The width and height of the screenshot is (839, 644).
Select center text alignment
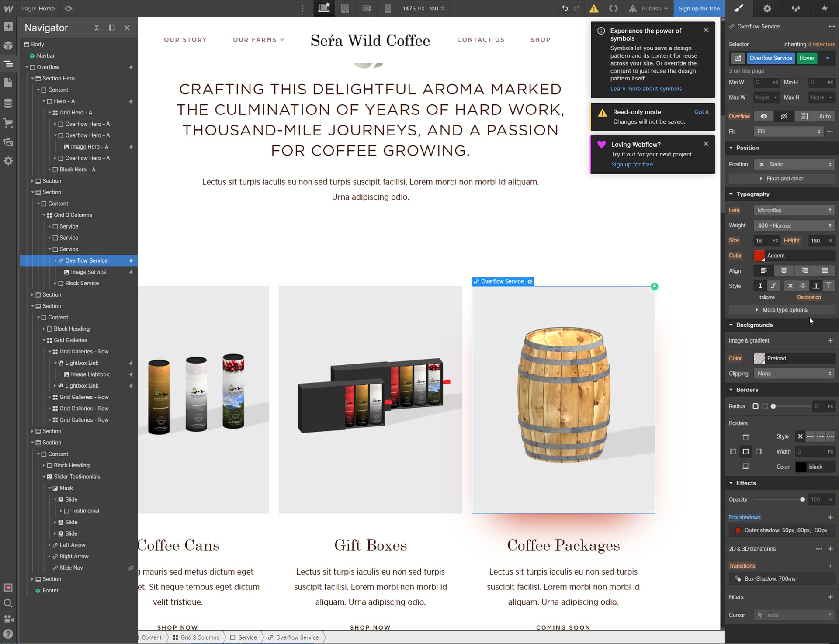tap(784, 271)
